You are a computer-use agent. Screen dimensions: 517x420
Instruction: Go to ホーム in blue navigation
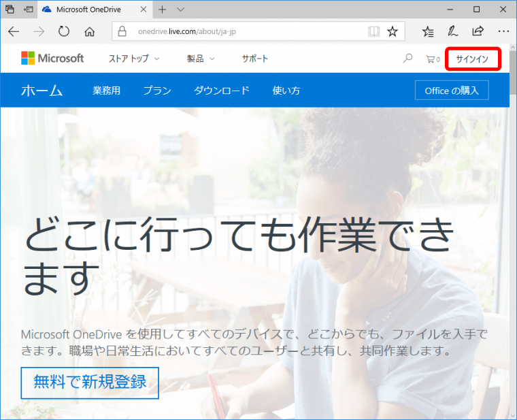coord(42,91)
